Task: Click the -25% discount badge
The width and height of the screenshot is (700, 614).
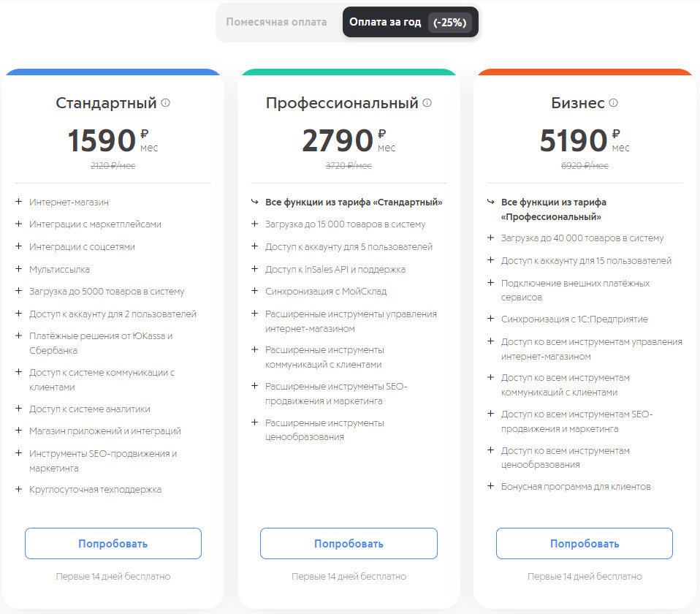Action: coord(449,23)
